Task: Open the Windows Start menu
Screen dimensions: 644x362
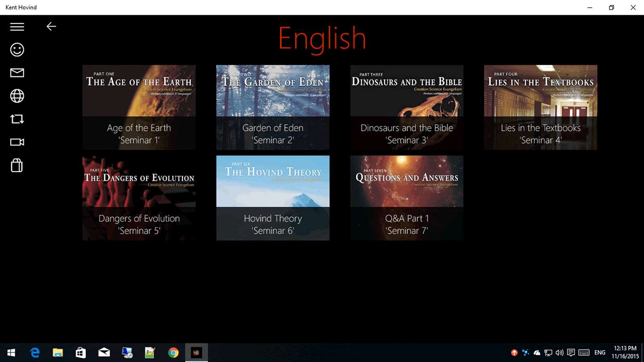Action: pos(11,353)
